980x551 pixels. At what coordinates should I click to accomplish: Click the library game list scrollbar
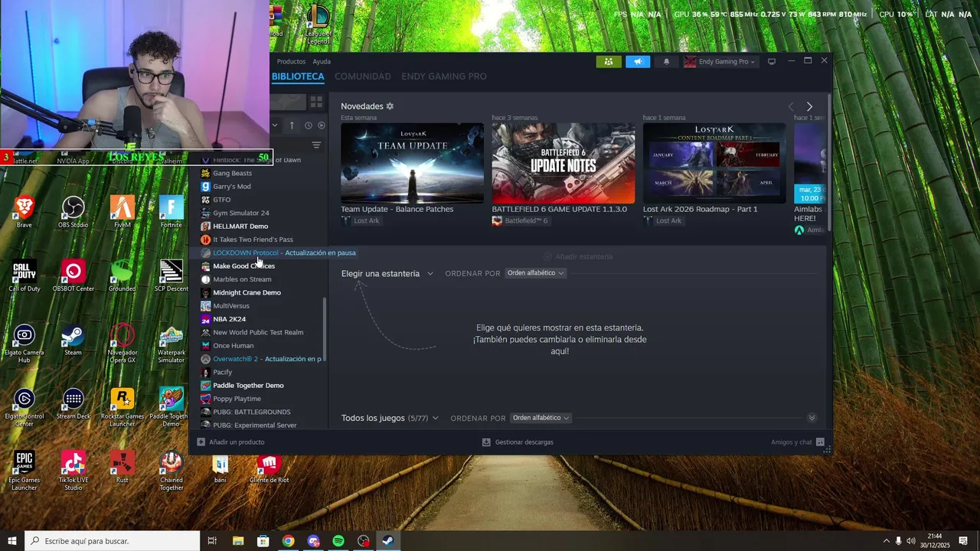pyautogui.click(x=325, y=330)
